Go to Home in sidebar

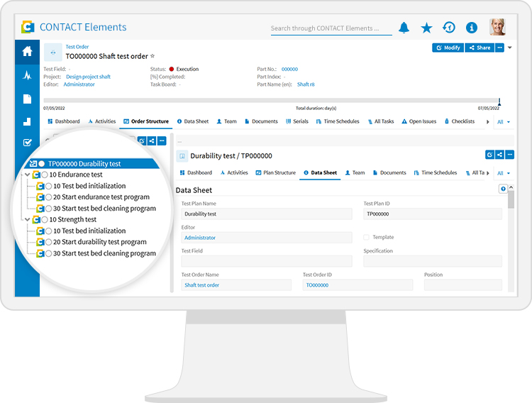27,51
